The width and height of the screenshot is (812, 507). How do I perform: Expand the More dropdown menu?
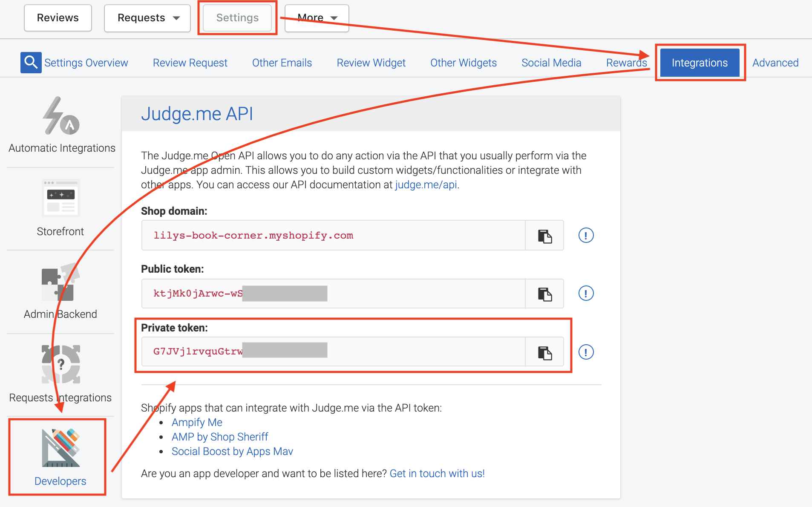pyautogui.click(x=317, y=18)
